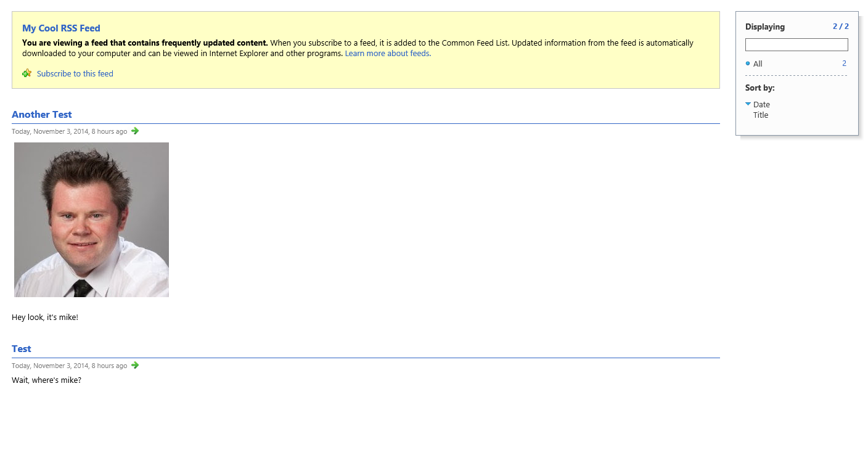Sort the feed by Title
The height and width of the screenshot is (455, 868).
coord(761,115)
